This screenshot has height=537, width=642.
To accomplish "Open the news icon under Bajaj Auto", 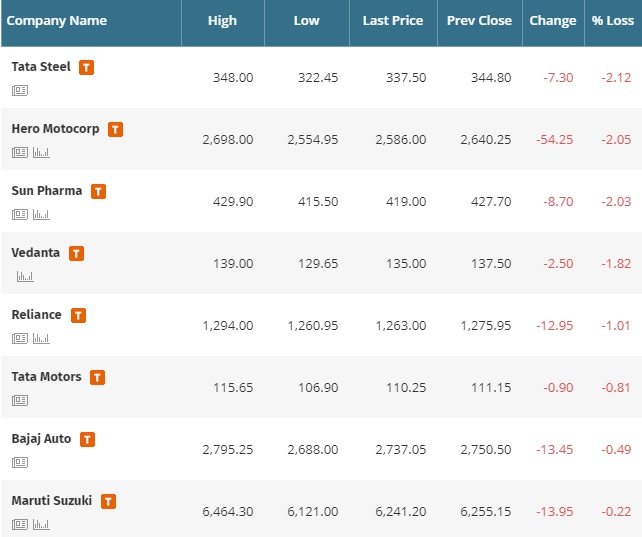I will pos(20,462).
